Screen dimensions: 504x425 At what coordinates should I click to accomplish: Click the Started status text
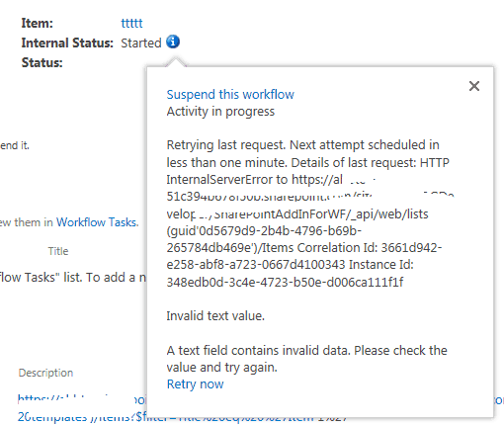tap(141, 43)
